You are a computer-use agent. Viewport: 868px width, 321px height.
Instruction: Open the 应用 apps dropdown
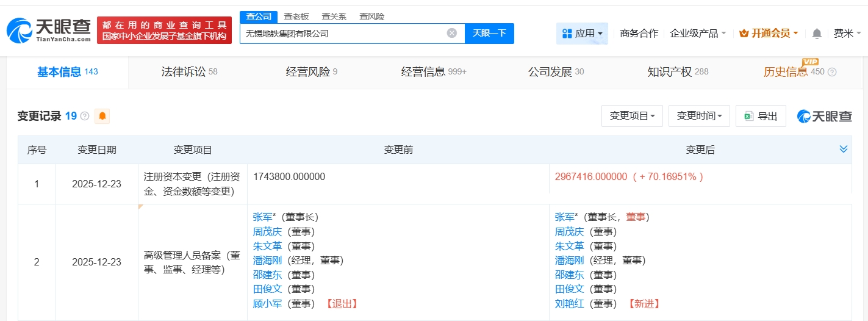click(582, 34)
